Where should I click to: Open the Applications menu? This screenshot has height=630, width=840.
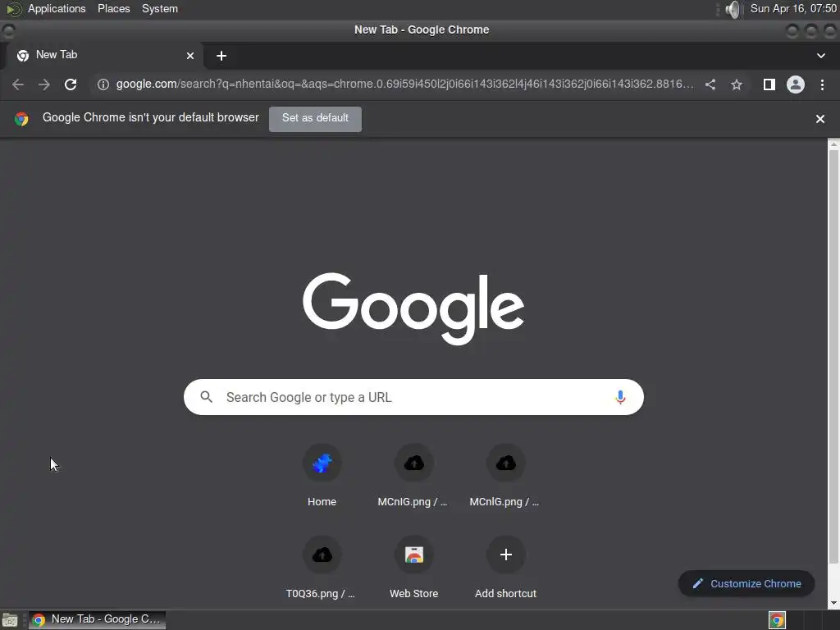pyautogui.click(x=57, y=8)
